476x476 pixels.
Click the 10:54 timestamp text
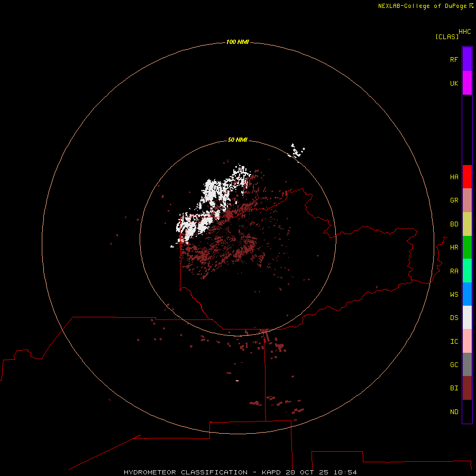coord(345,472)
